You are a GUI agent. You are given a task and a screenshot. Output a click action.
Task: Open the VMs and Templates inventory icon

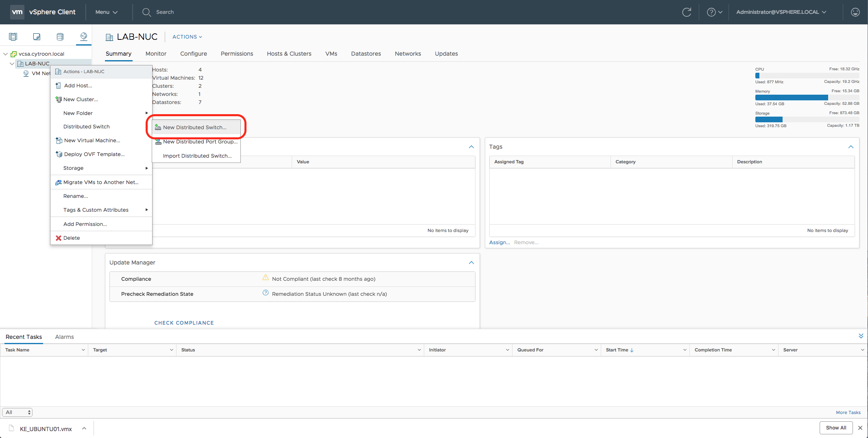pos(37,37)
